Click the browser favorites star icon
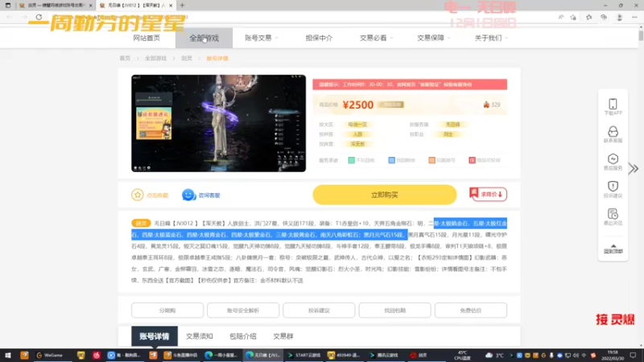 click(x=588, y=17)
